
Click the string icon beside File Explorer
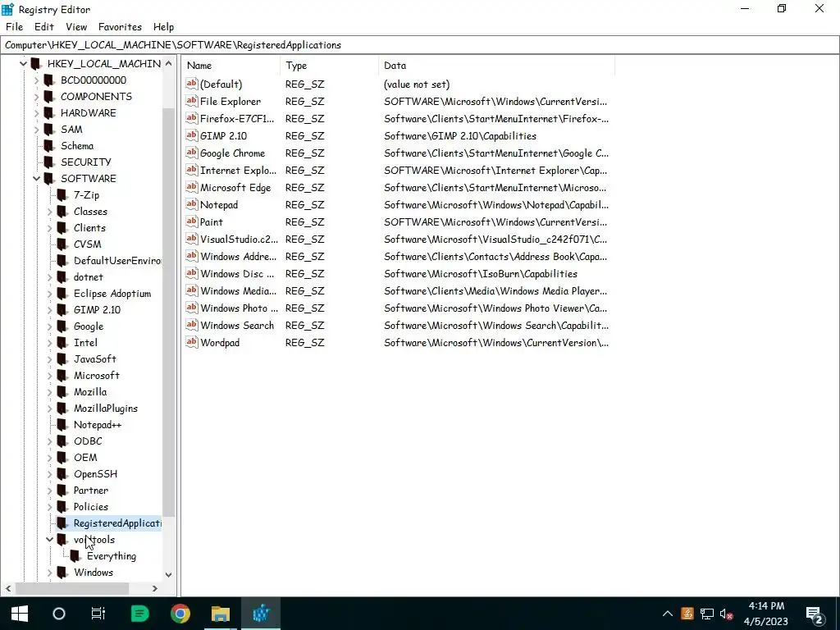pyautogui.click(x=192, y=101)
